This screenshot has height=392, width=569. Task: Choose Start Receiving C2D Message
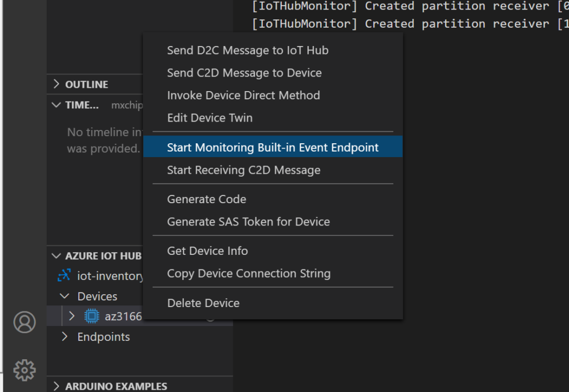click(x=243, y=170)
